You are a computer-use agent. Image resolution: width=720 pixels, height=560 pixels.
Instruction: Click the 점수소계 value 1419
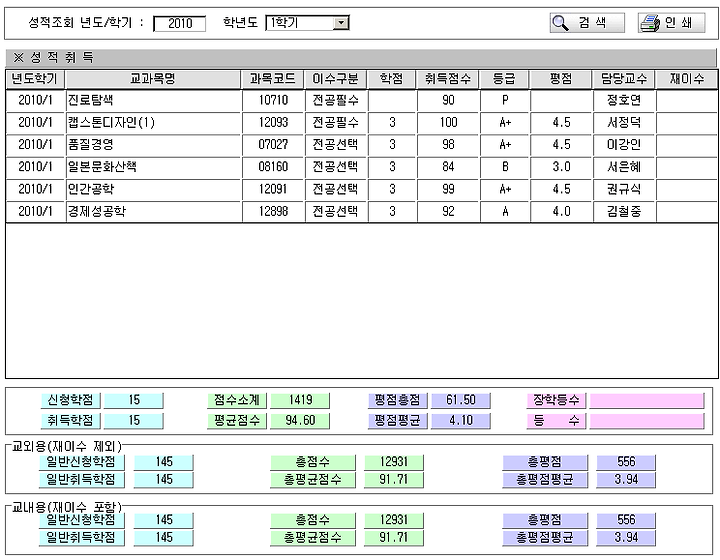300,400
